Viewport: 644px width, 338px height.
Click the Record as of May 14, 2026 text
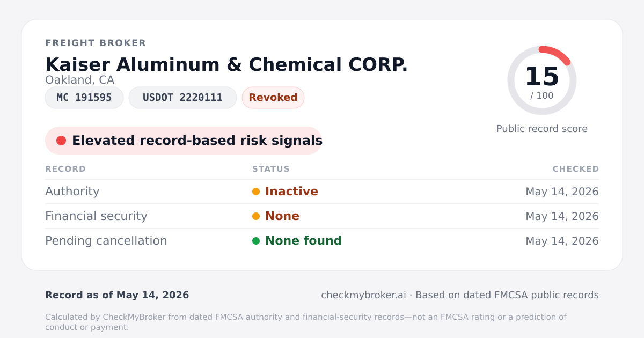(117, 295)
